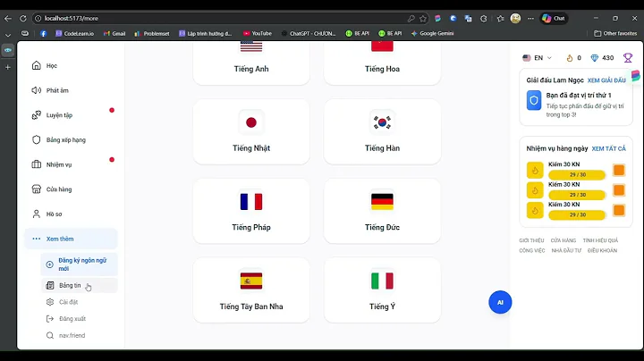Choose the Tiếng Anh language card
The image size is (644, 361).
click(x=251, y=63)
